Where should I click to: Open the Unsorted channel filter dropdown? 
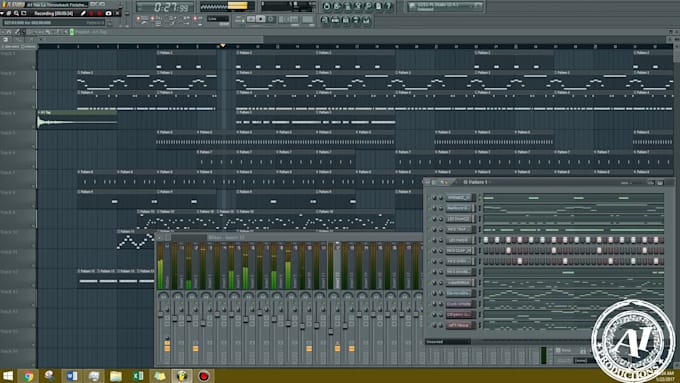[448, 342]
